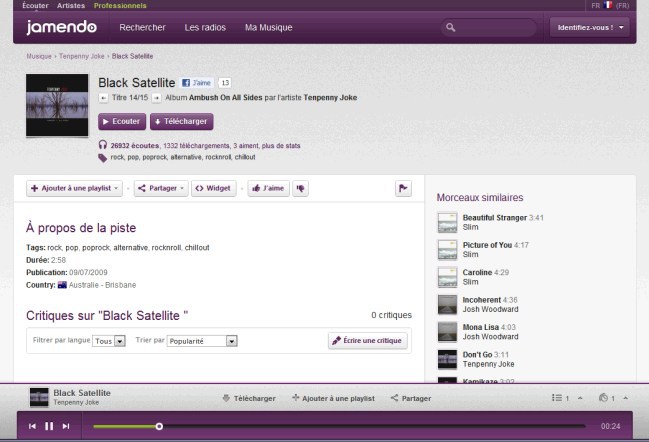Skip to previous track in player
The height and width of the screenshot is (442, 649).
pyautogui.click(x=32, y=426)
